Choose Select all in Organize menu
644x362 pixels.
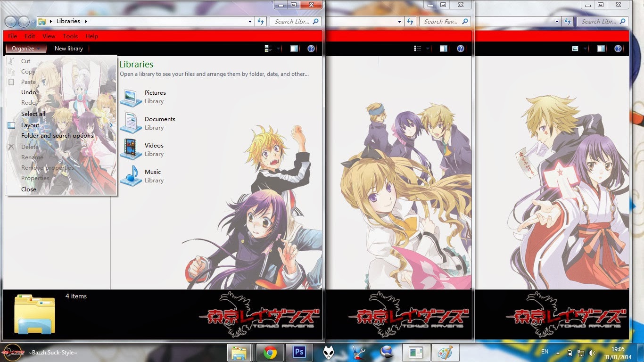point(60,114)
